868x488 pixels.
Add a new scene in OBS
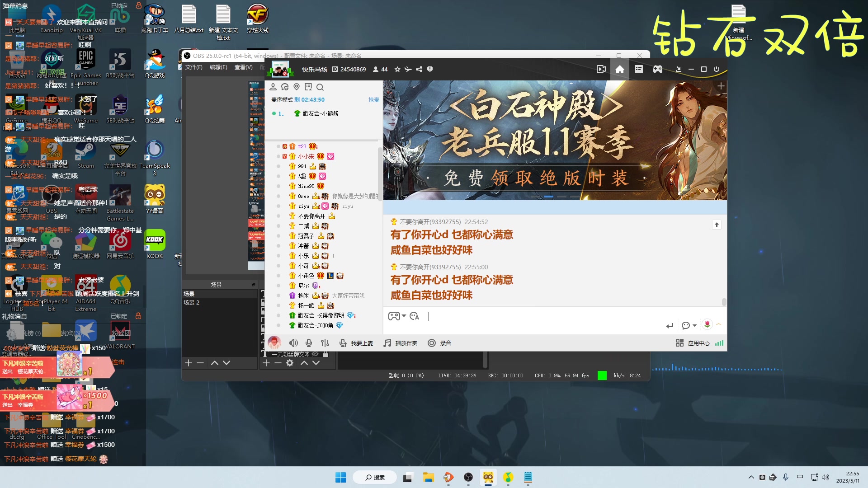click(x=189, y=363)
